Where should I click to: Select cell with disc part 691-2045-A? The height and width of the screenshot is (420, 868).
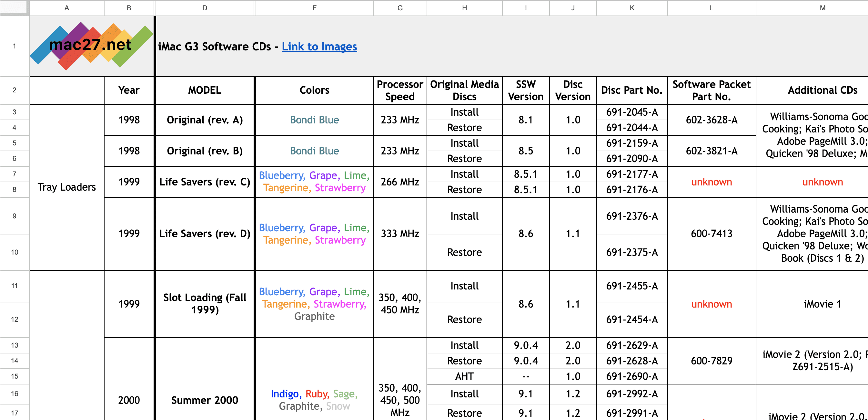[x=631, y=112]
